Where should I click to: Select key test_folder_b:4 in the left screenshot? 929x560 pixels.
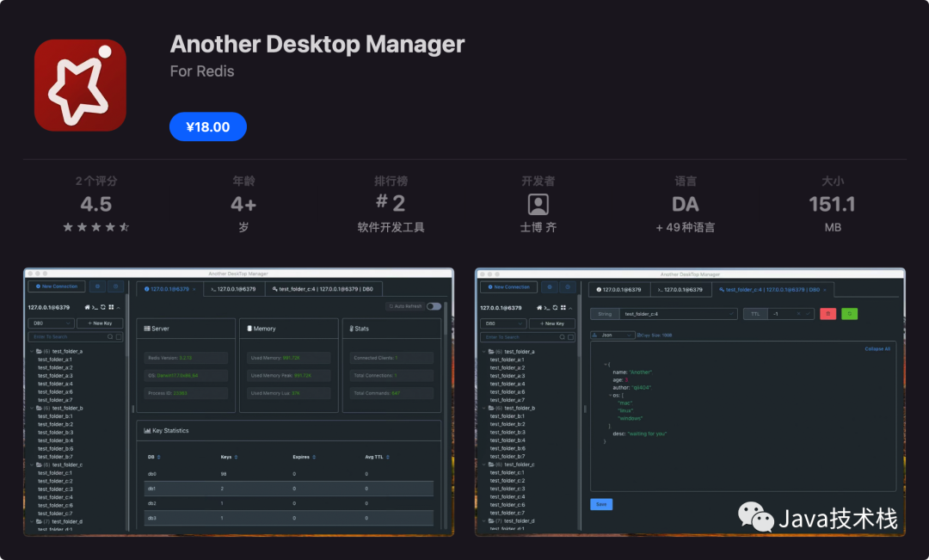55,440
